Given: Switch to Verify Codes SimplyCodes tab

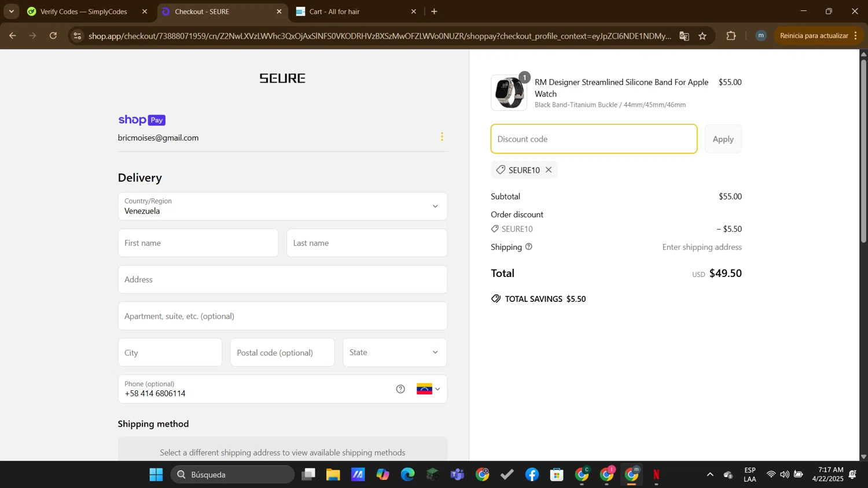Looking at the screenshot, I should pyautogui.click(x=84, y=12).
